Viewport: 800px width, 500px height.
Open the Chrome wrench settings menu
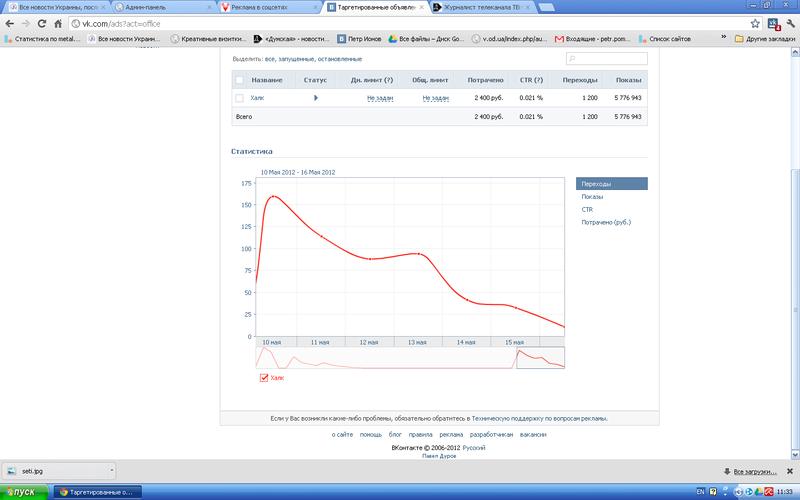791,23
